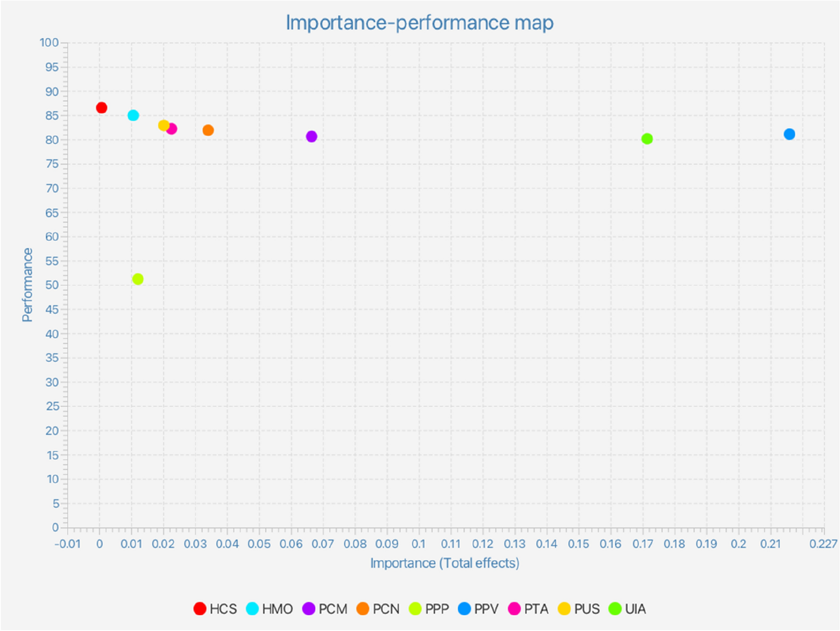This screenshot has width=840, height=631.
Task: Click the red HCS legend swatch
Action: coord(200,609)
